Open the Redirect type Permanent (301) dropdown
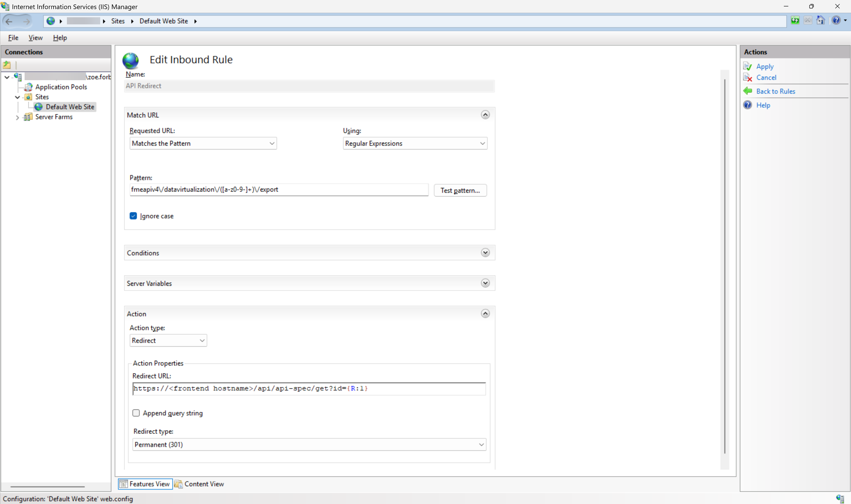 tap(309, 445)
